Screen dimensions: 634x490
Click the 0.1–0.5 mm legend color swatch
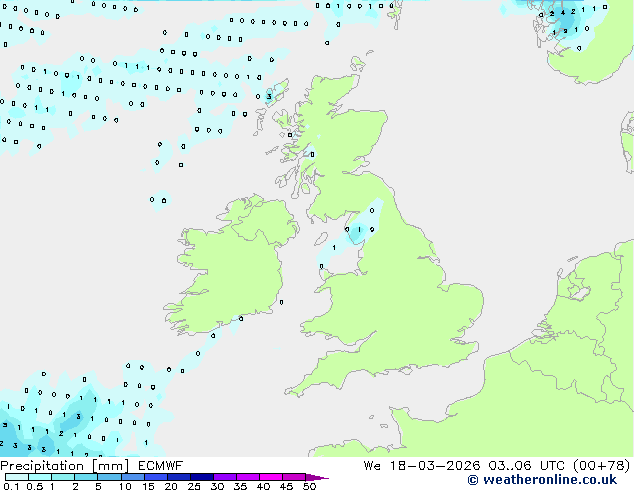17,477
